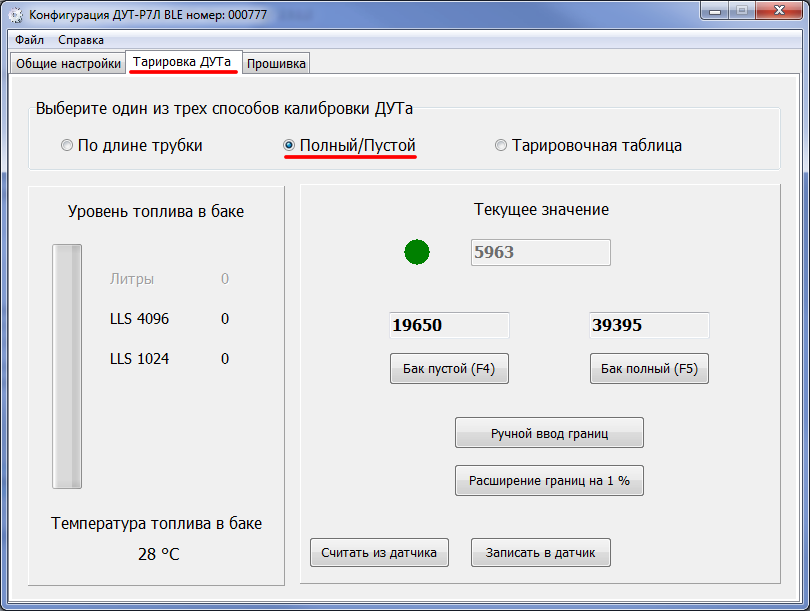Open "Ручной ввод границ"
Screen dimensions: 810x611
[549, 433]
